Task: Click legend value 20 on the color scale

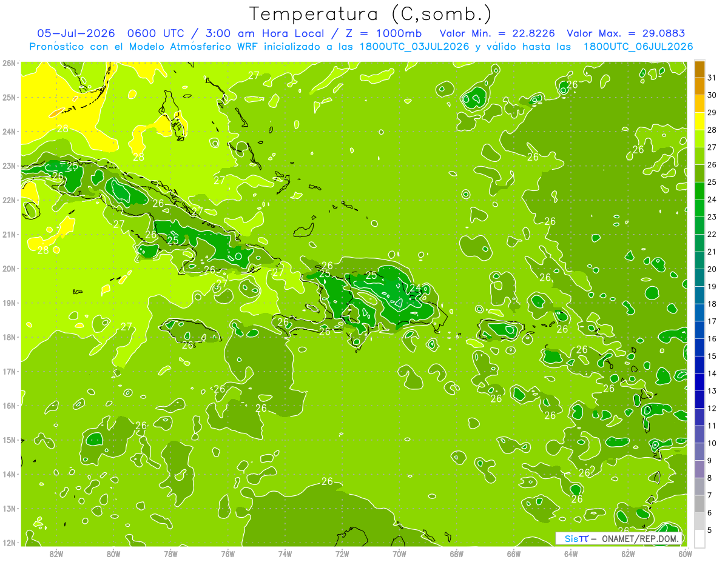Action: (712, 269)
